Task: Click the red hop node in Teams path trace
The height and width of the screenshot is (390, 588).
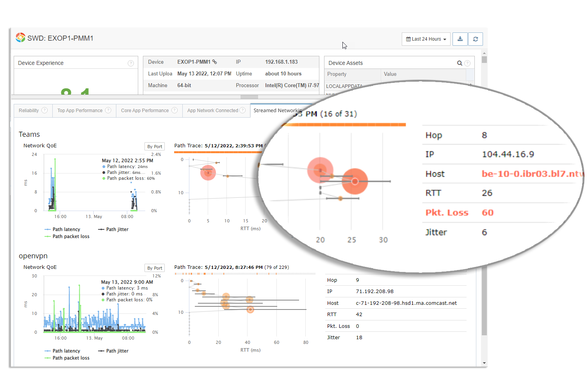Action: pos(208,172)
